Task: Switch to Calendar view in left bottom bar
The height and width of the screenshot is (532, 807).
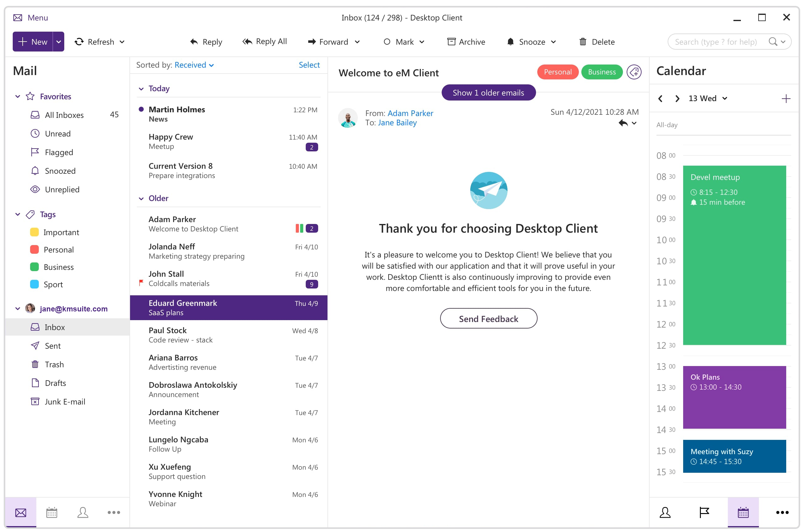Action: pos(52,512)
